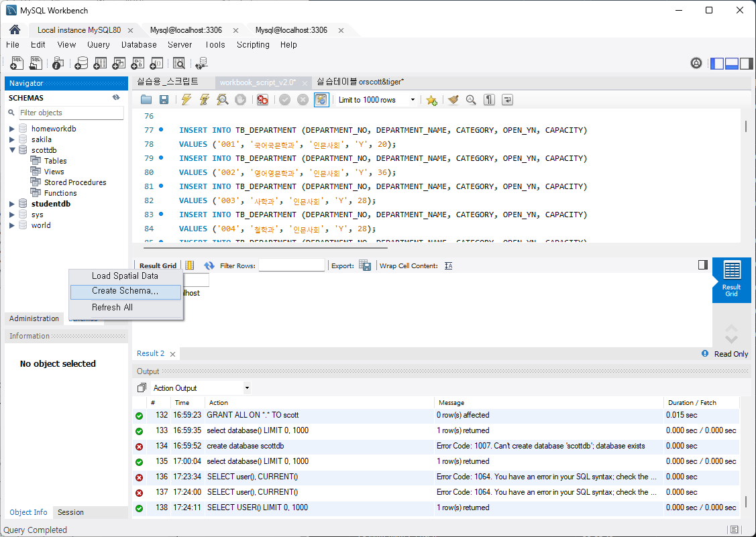This screenshot has width=756, height=537.
Task: Toggle word wrap in editor
Action: pos(507,100)
